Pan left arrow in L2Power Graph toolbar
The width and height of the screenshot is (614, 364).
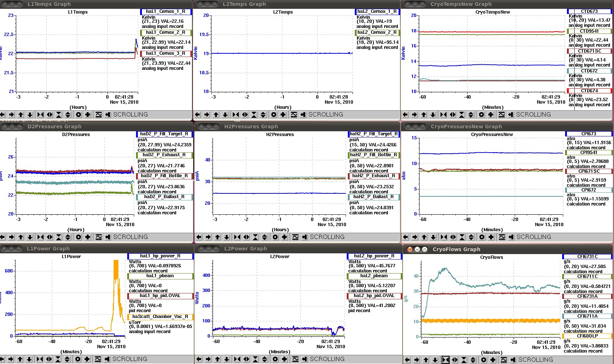click(199, 359)
